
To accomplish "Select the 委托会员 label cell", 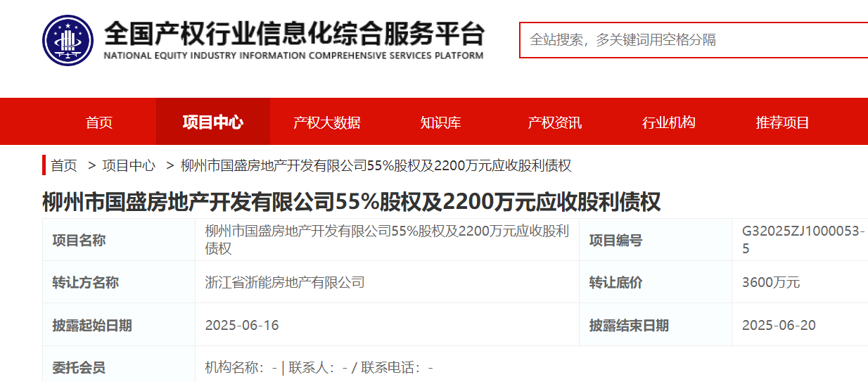I will click(x=119, y=364).
